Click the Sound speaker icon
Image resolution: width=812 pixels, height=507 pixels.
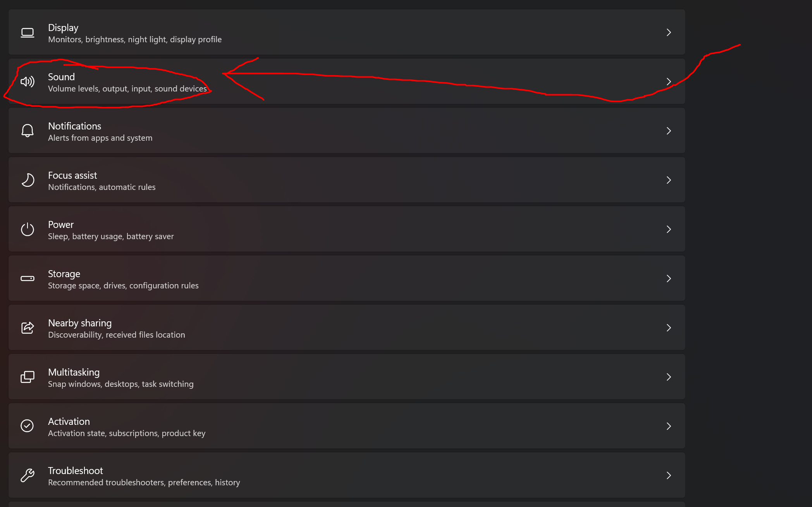(28, 82)
